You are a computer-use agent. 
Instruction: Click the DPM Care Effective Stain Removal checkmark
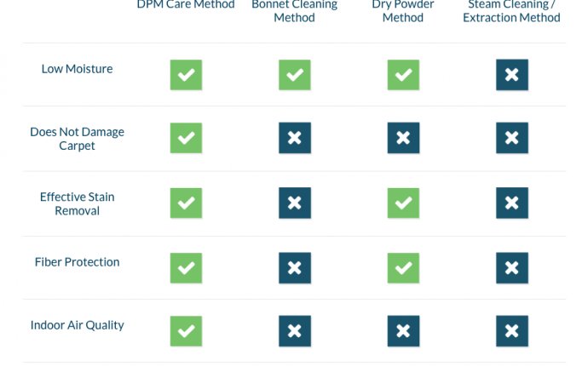(186, 203)
